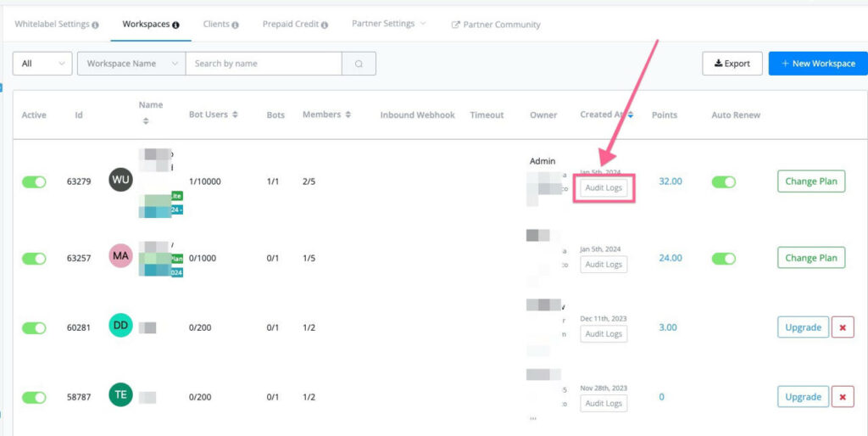Open the All filter dropdown

pyautogui.click(x=42, y=64)
